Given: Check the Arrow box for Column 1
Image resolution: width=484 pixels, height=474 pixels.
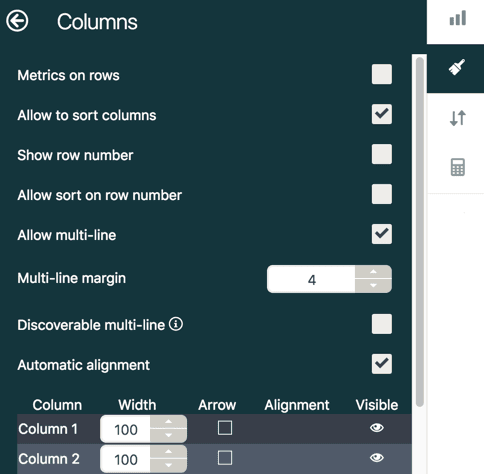Looking at the screenshot, I should [x=225, y=428].
